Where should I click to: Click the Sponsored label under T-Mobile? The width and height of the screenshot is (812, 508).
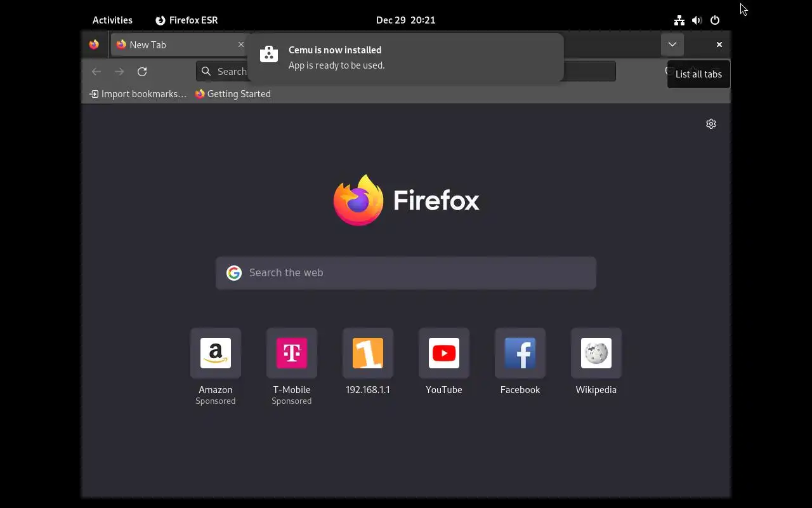[292, 401]
